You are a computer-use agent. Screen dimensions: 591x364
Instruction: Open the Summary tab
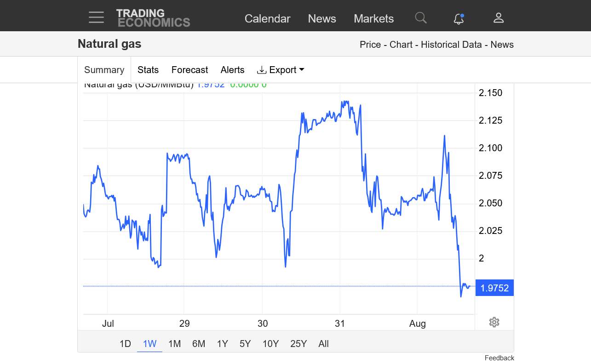(104, 70)
